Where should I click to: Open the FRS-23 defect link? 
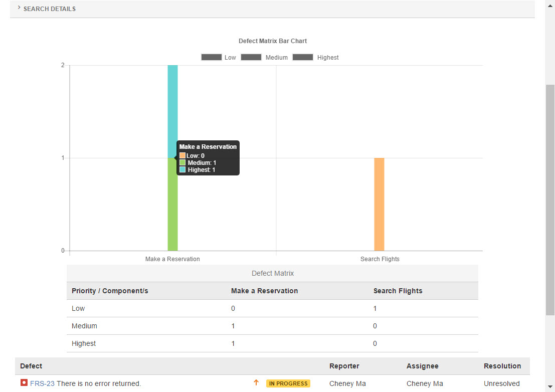click(42, 383)
